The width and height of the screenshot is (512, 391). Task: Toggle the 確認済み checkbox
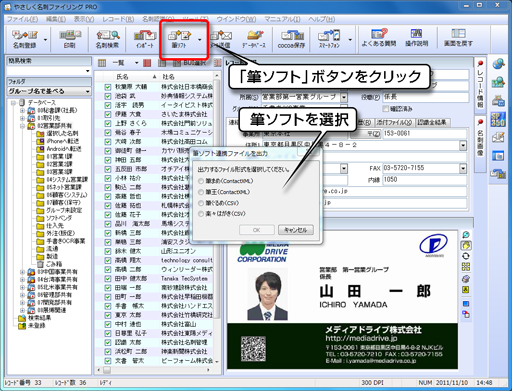(385, 109)
